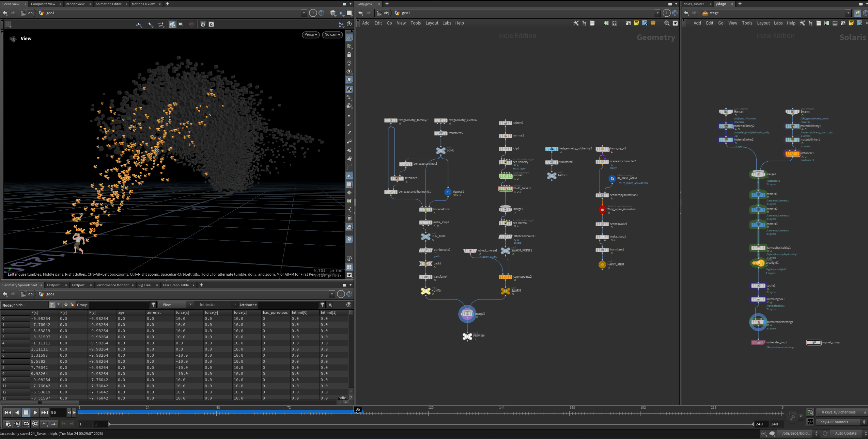
Task: Toggle audio scrubbing speaker icon
Action: (17, 424)
